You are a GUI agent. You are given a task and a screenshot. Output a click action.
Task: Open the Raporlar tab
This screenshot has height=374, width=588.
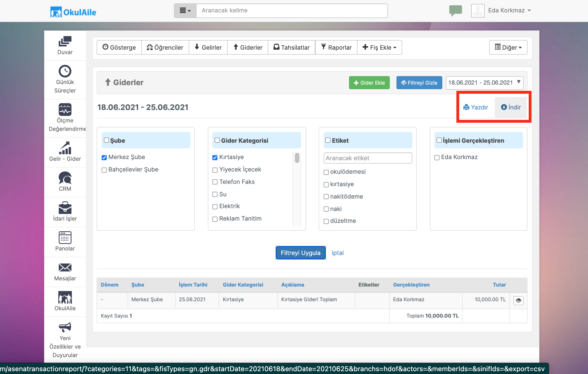coord(336,47)
